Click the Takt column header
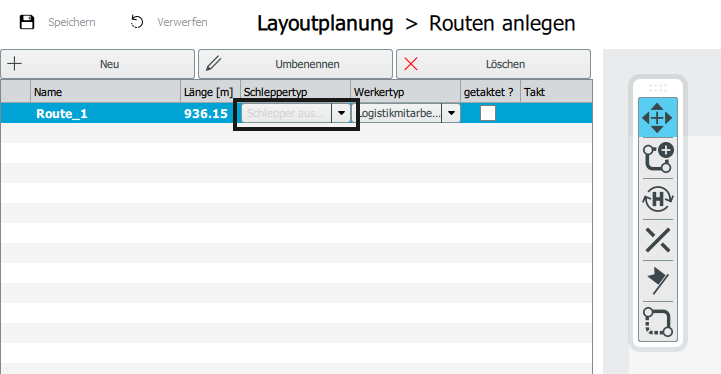This screenshot has height=374, width=721. pos(556,92)
